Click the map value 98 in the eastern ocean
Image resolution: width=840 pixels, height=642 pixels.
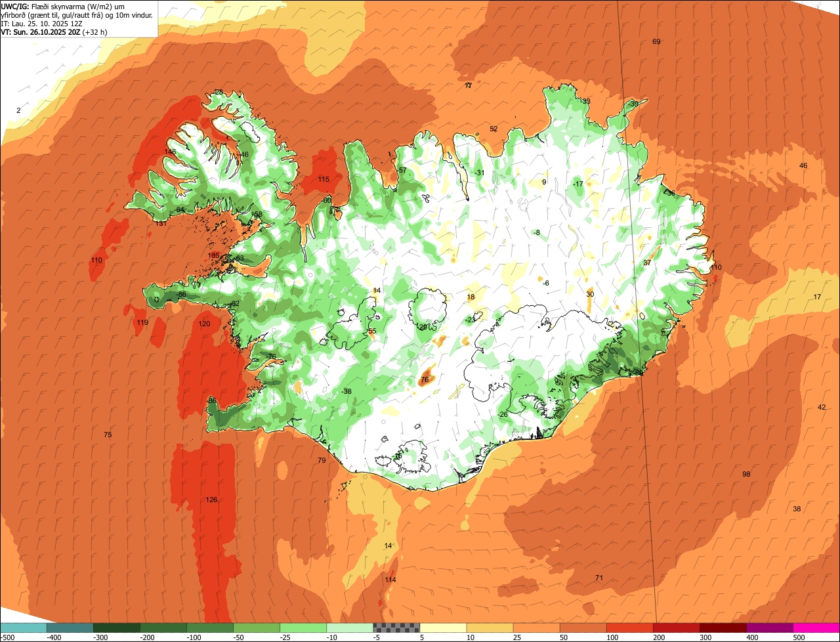746,474
